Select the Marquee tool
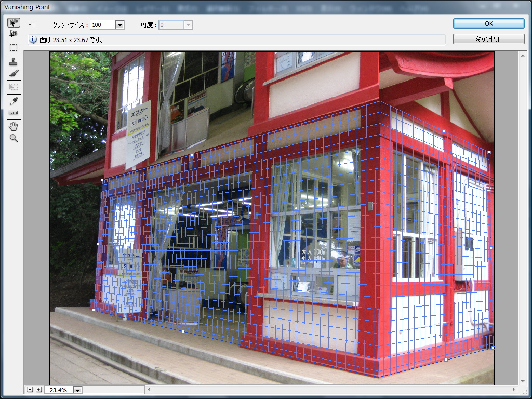532x399 pixels. click(14, 47)
